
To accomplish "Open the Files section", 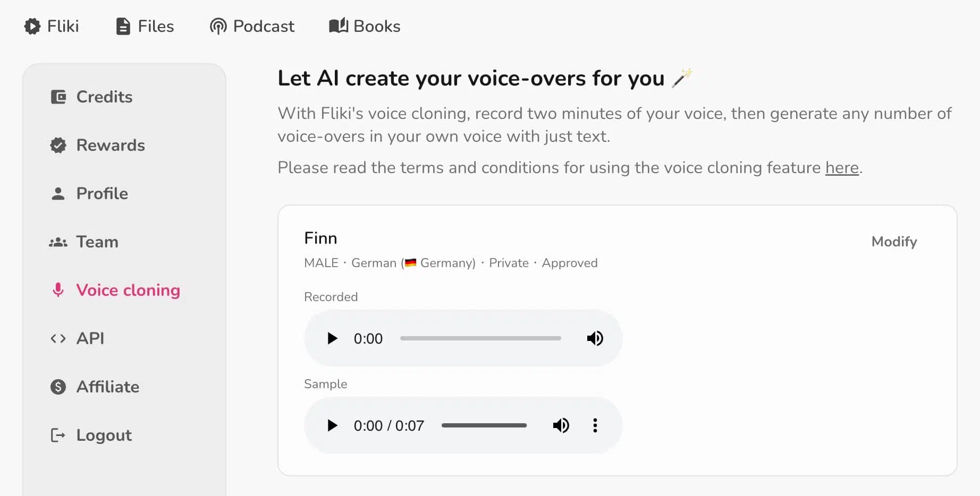I will [x=143, y=25].
